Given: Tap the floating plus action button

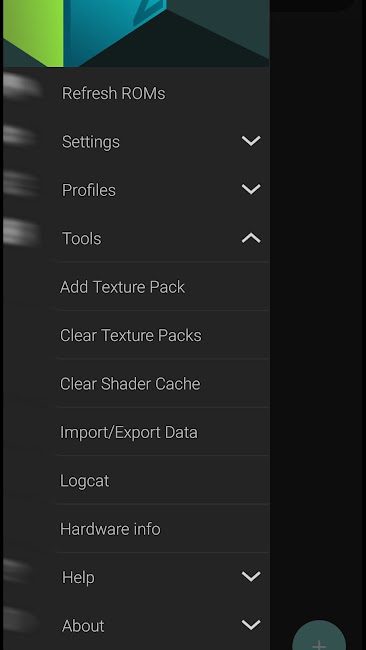Looking at the screenshot, I should click(319, 638).
